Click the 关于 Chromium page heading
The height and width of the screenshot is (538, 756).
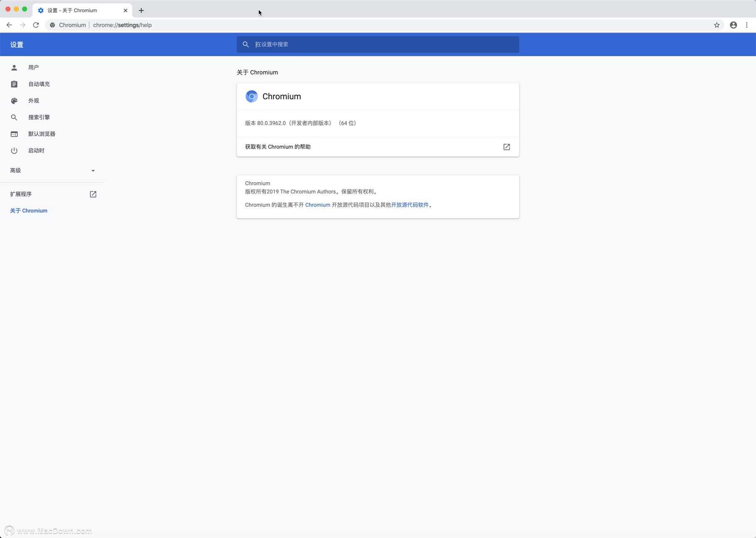click(257, 72)
